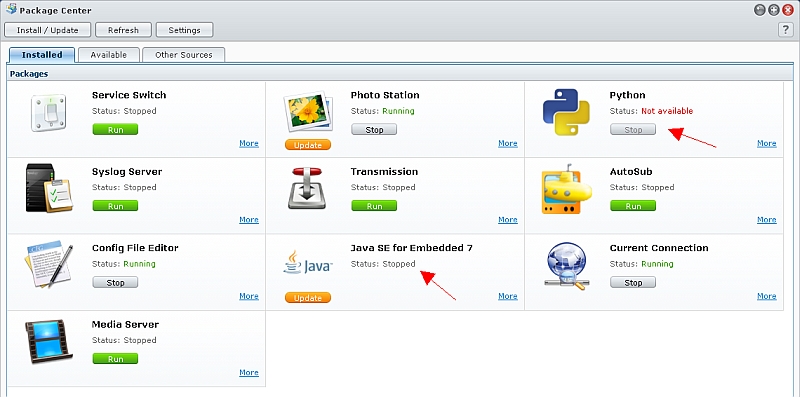Click the Current Connection package name
This screenshot has height=397, width=800.
coord(659,248)
